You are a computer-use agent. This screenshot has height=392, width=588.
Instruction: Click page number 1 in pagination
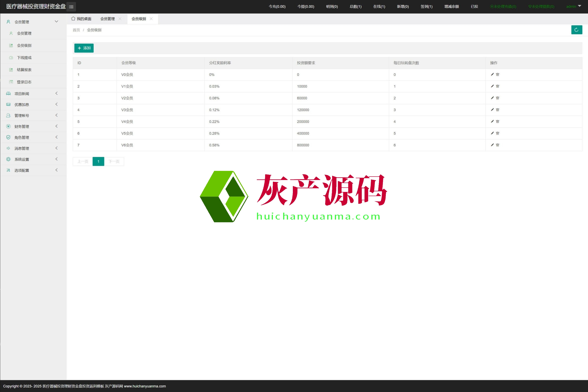(x=98, y=161)
